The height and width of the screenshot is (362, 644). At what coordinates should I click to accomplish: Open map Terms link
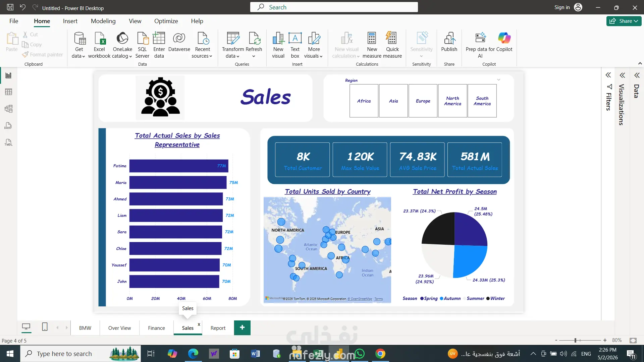378,299
